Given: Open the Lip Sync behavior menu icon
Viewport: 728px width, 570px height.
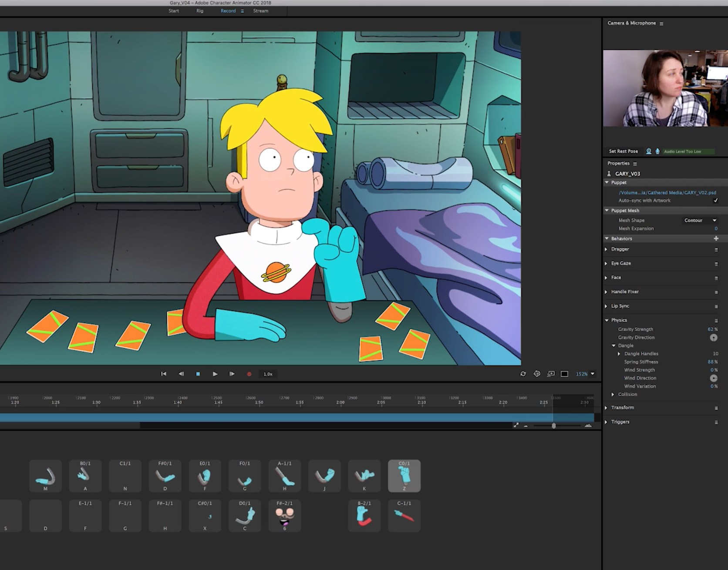Looking at the screenshot, I should coord(716,306).
